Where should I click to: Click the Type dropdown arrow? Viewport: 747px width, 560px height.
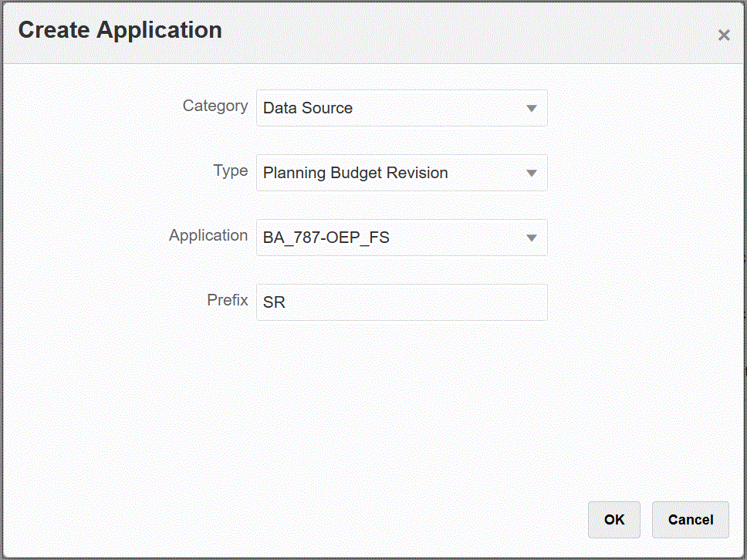531,173
